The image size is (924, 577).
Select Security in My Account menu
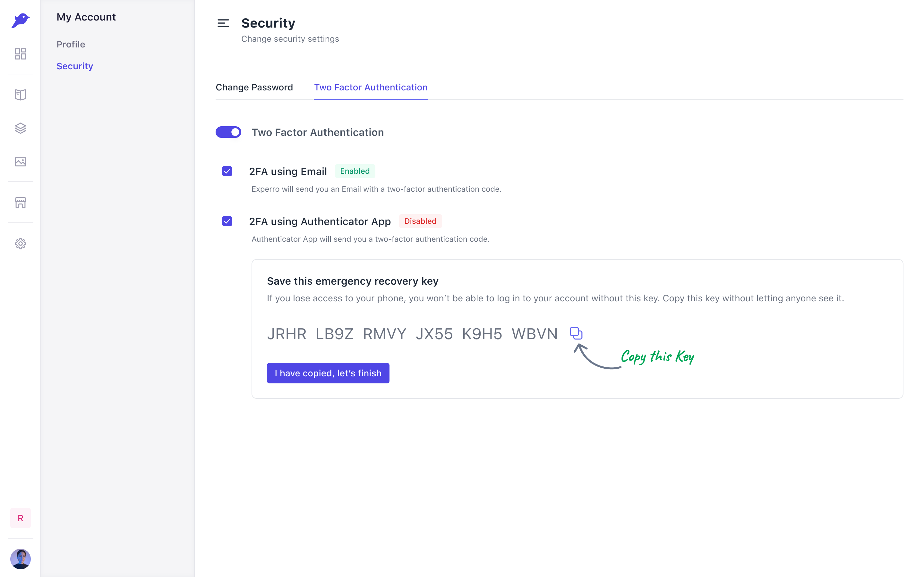[75, 66]
